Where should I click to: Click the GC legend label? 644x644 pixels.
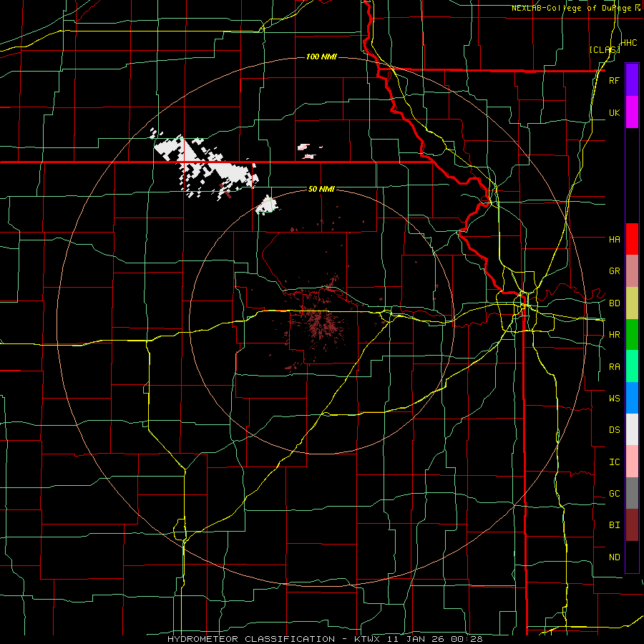coord(614,494)
